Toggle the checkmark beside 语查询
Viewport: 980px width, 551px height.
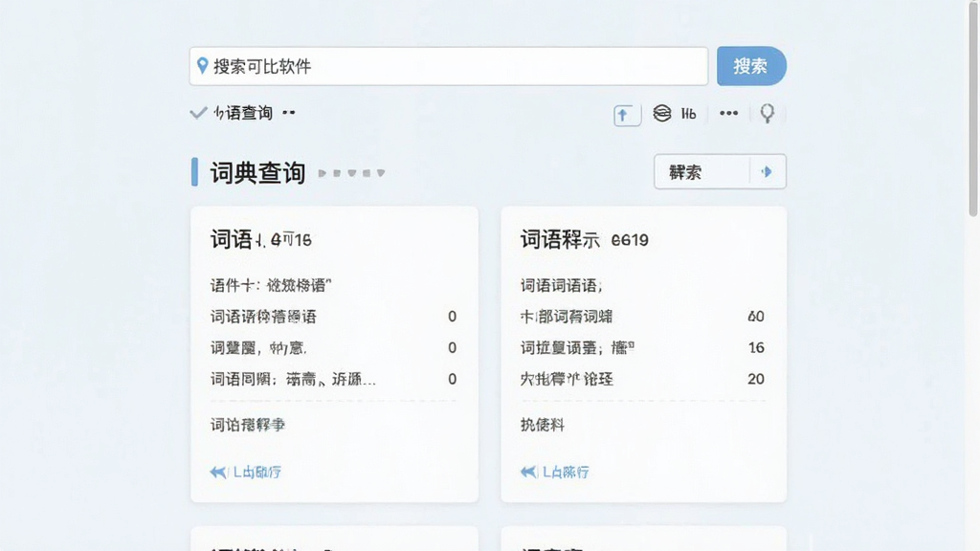pos(198,113)
